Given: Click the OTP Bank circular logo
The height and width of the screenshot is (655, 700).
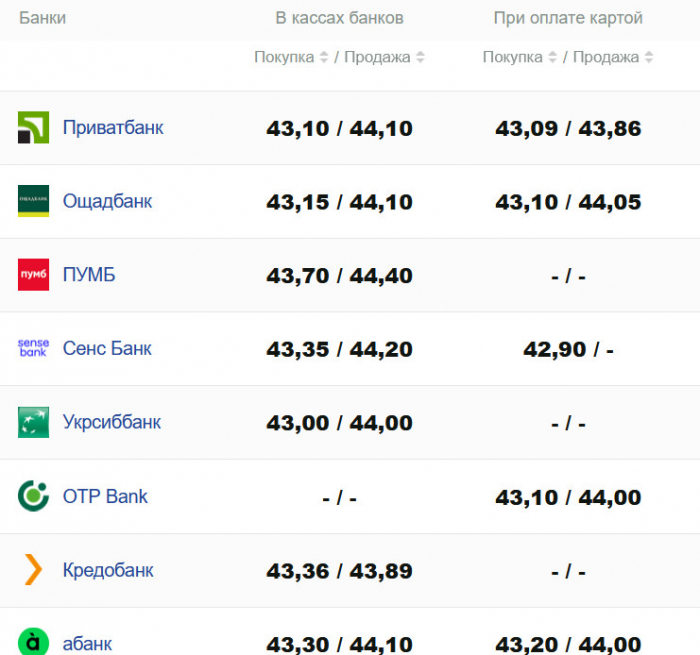Looking at the screenshot, I should [33, 496].
